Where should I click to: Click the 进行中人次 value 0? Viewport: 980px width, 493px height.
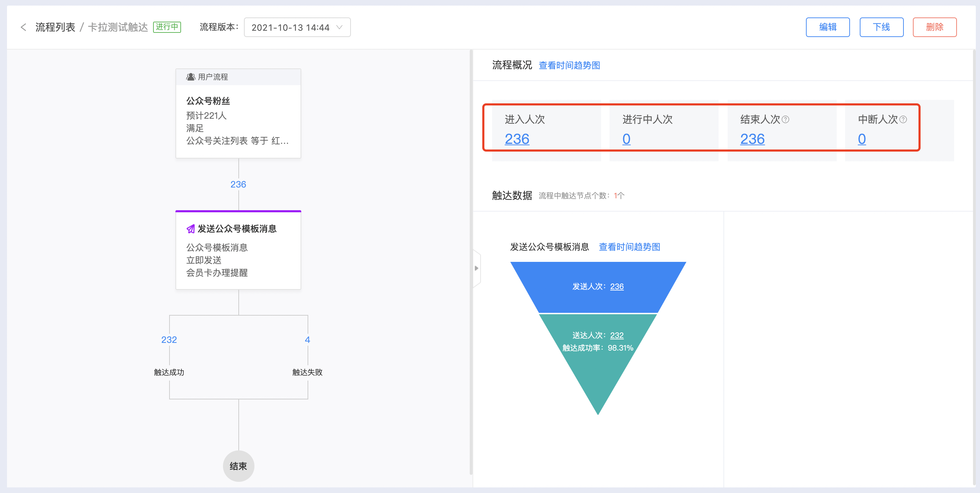(x=626, y=139)
